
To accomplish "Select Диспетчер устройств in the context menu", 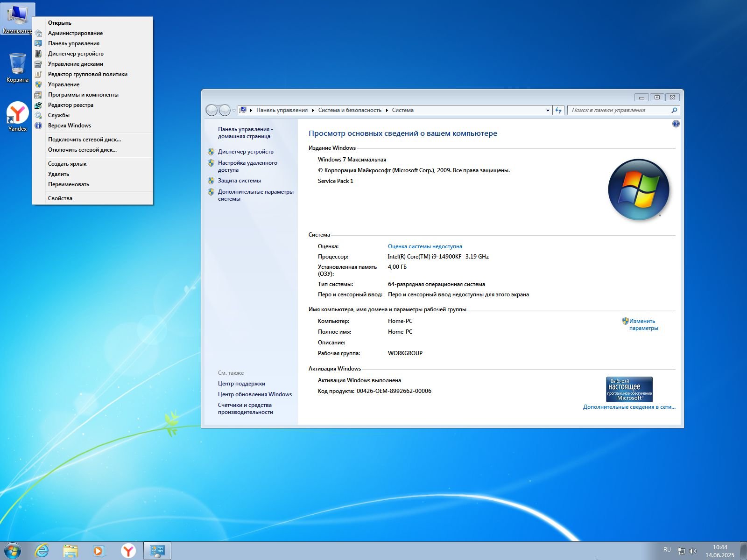I will [x=76, y=54].
